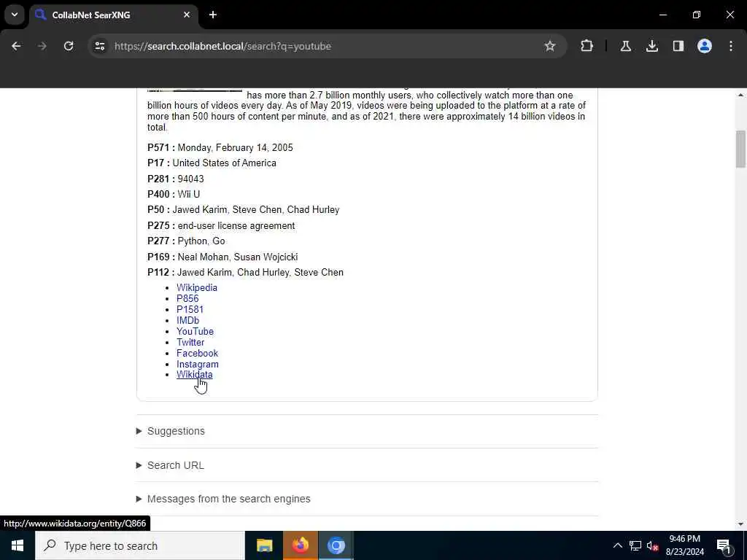Open the P856 link

(187, 298)
